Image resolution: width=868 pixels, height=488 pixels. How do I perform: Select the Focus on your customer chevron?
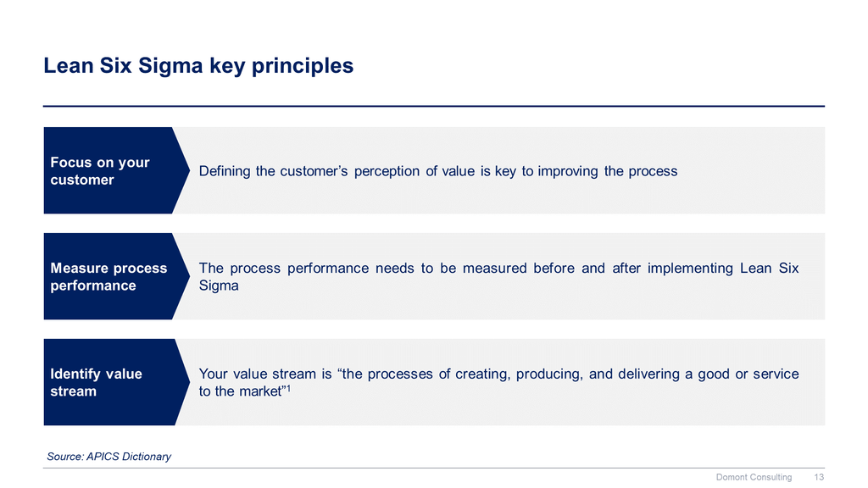pyautogui.click(x=116, y=170)
